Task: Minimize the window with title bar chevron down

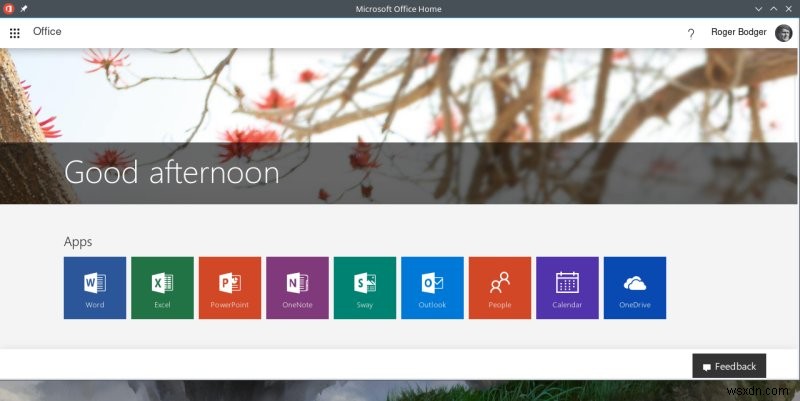Action: [x=759, y=9]
